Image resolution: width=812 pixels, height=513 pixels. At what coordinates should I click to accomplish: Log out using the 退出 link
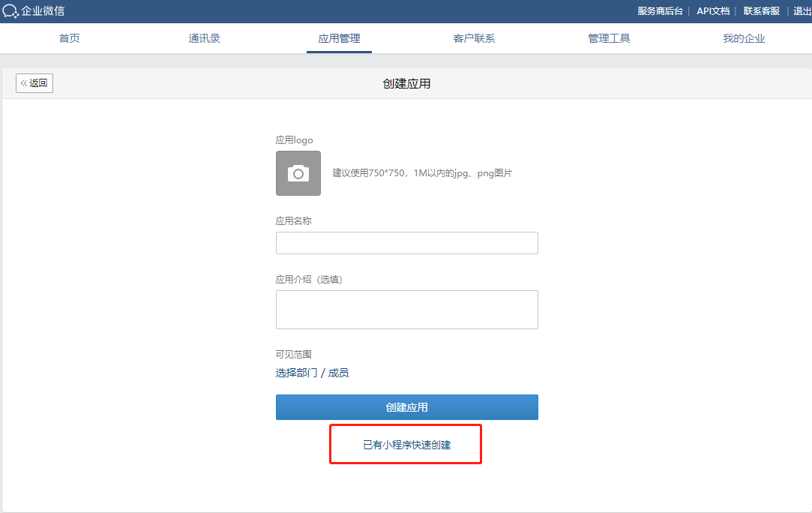coord(802,11)
